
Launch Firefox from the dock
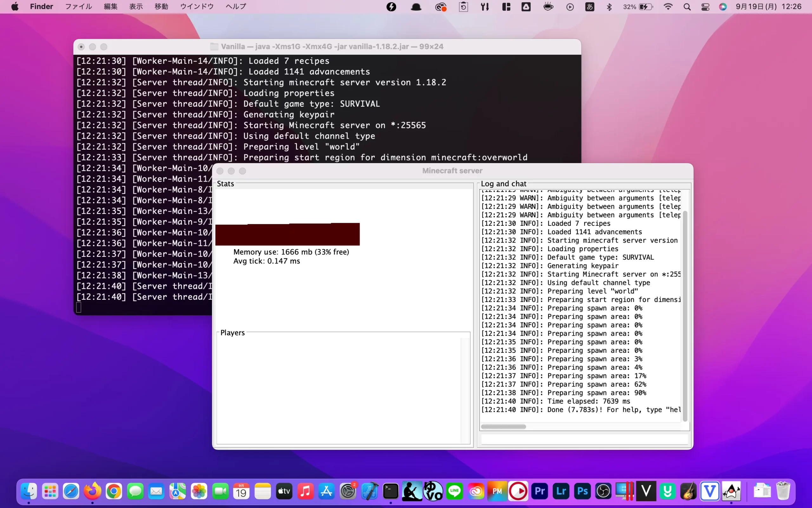point(93,491)
